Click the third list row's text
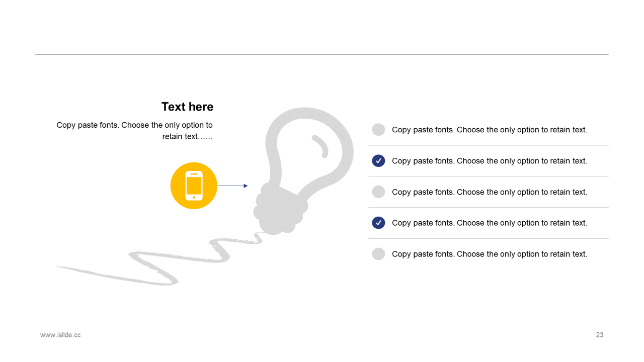 coord(490,192)
